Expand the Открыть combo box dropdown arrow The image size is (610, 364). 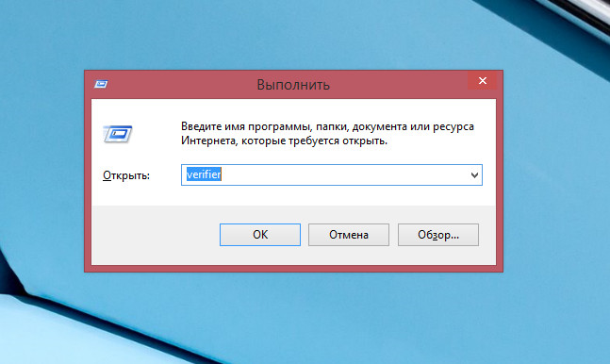click(x=474, y=175)
